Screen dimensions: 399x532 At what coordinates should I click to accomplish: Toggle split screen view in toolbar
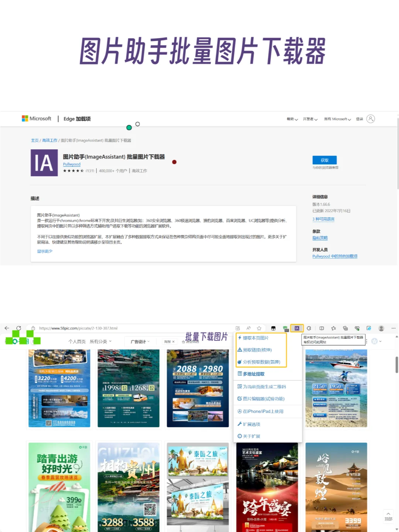tap(321, 328)
